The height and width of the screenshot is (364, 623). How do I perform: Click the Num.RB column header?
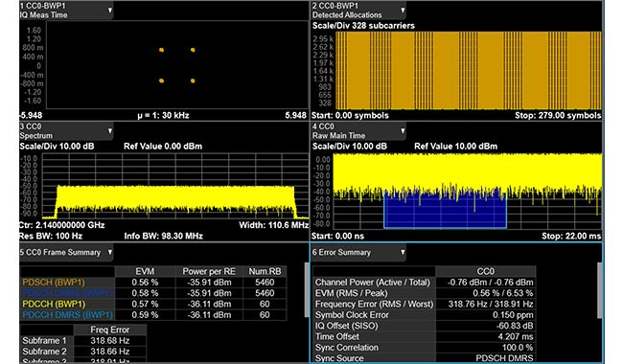point(265,271)
